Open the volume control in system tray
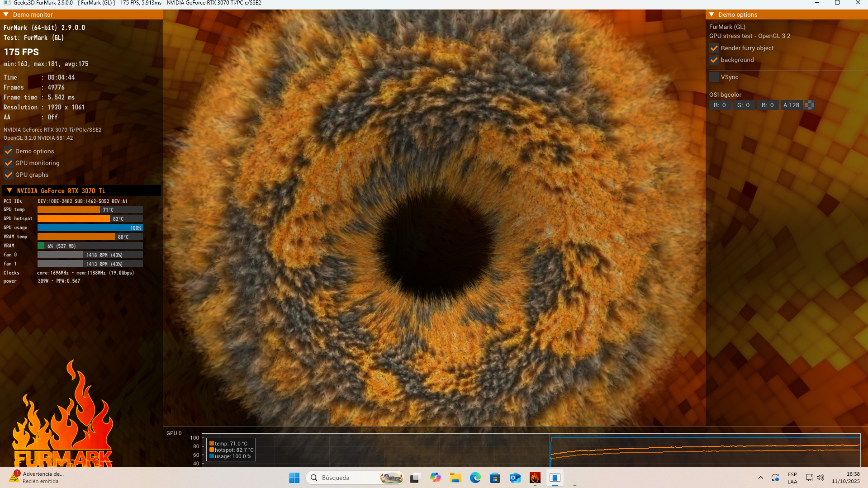The image size is (868, 488). [821, 478]
